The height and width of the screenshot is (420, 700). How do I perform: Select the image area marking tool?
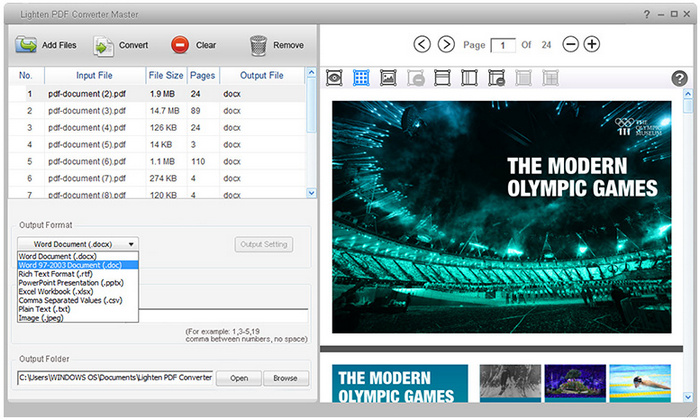coord(388,77)
